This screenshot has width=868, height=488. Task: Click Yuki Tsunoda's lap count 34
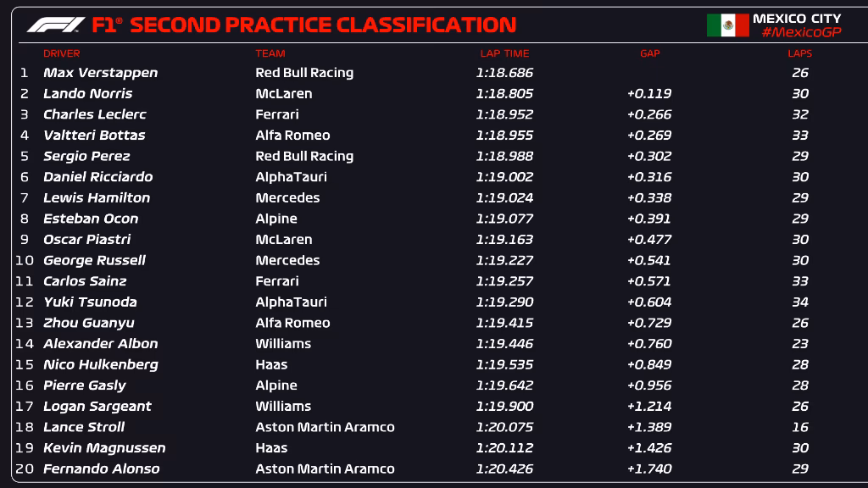(x=799, y=302)
